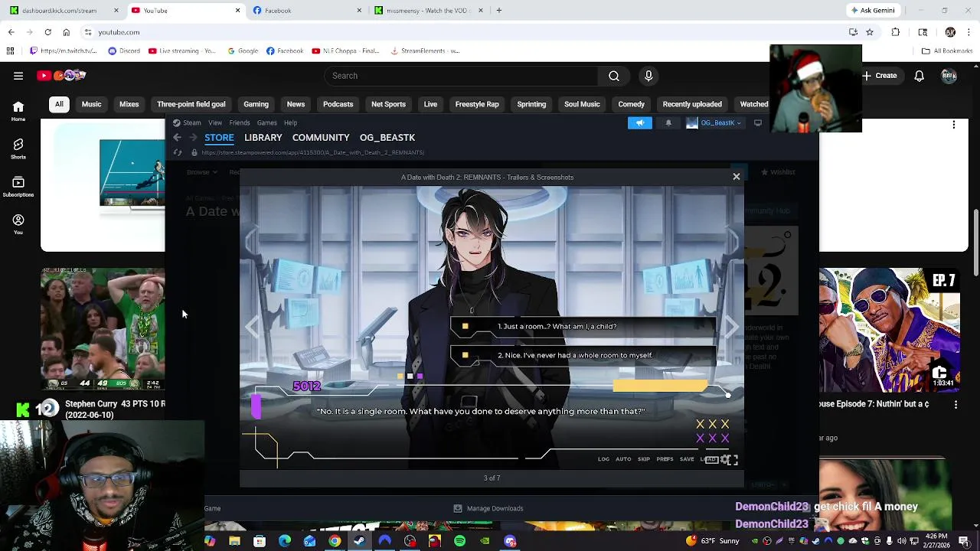The height and width of the screenshot is (551, 980).
Task: Open YouTube Shorts in sidebar
Action: tap(18, 149)
